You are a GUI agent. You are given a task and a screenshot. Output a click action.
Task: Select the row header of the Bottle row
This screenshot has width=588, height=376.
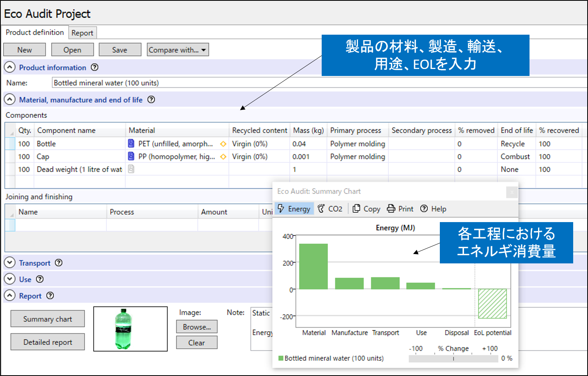click(x=10, y=144)
